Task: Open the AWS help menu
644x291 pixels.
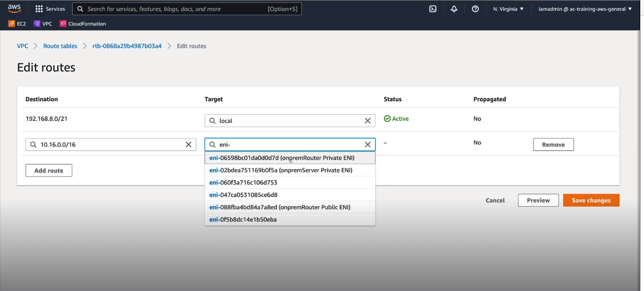Action: point(475,8)
